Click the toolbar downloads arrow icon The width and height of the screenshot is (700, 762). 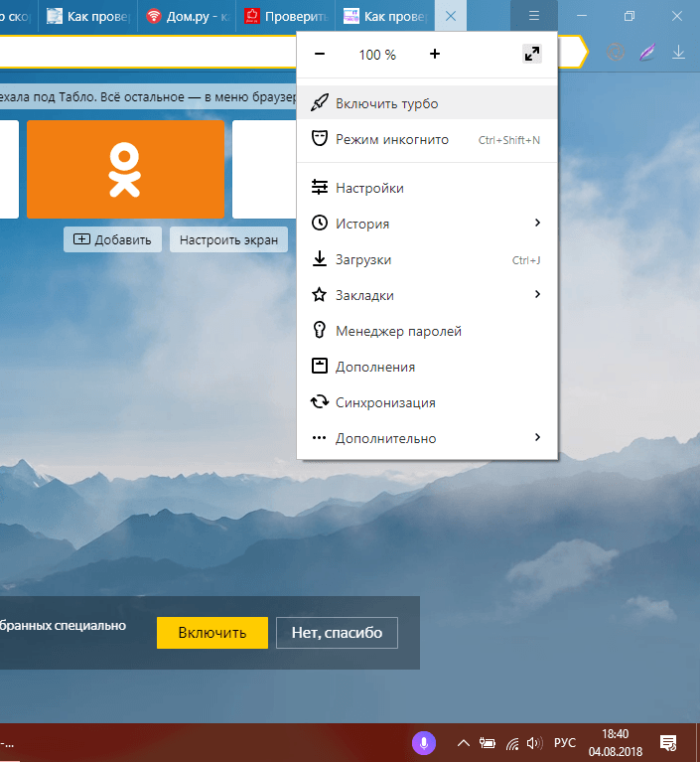point(678,52)
